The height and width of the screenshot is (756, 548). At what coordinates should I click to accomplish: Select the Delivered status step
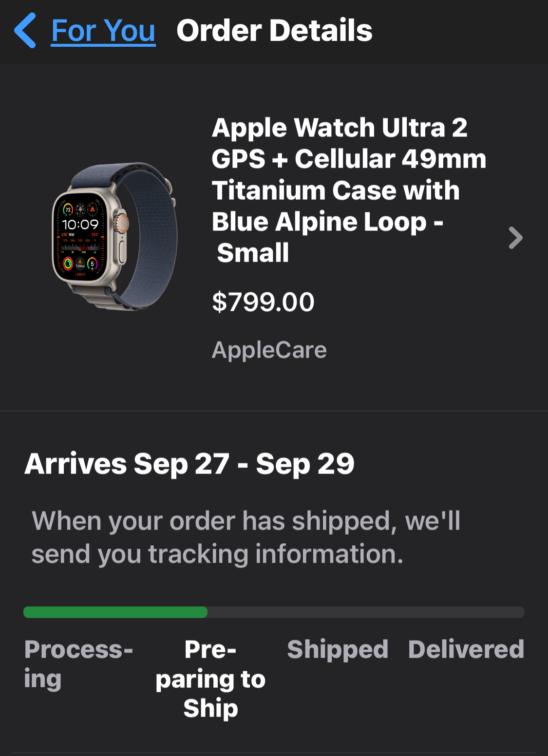[466, 649]
